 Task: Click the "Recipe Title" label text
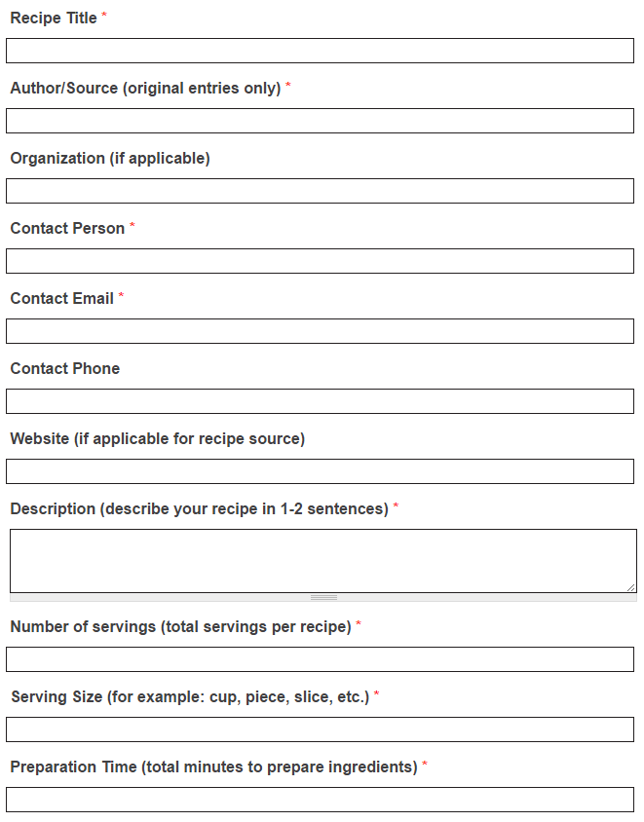54,19
